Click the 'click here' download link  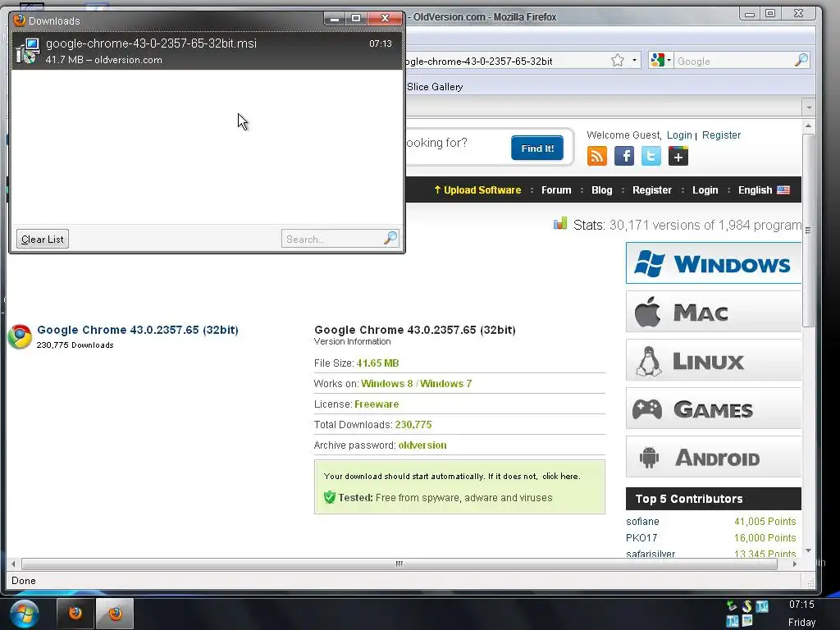click(x=560, y=476)
